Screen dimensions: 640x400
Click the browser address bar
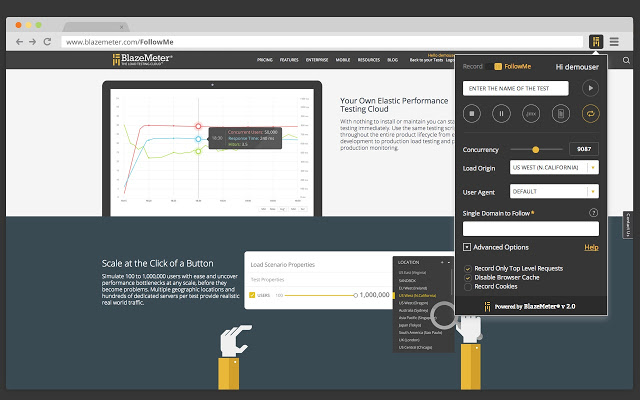(322, 42)
